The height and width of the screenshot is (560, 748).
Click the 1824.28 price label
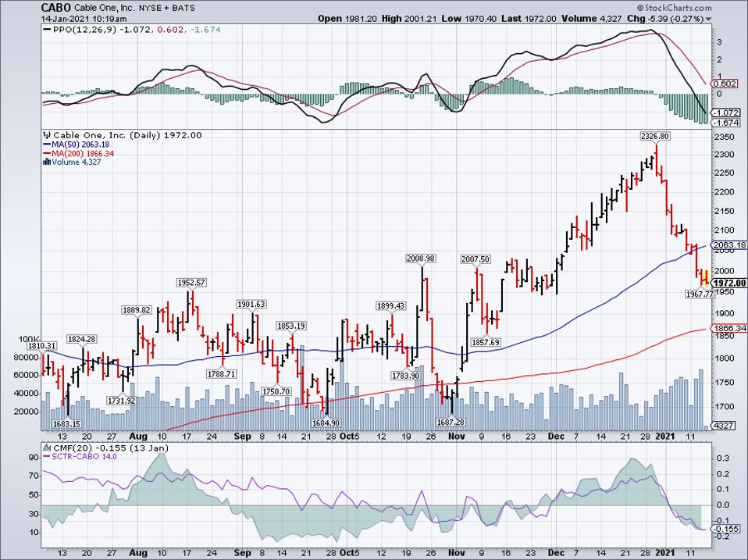click(x=81, y=339)
